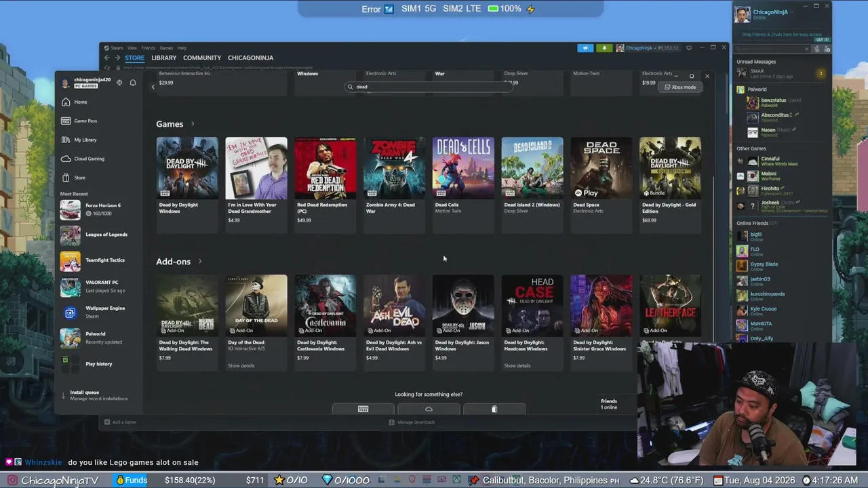Switch to Steam LIBRARY tab
The width and height of the screenshot is (868, 488).
pos(164,58)
